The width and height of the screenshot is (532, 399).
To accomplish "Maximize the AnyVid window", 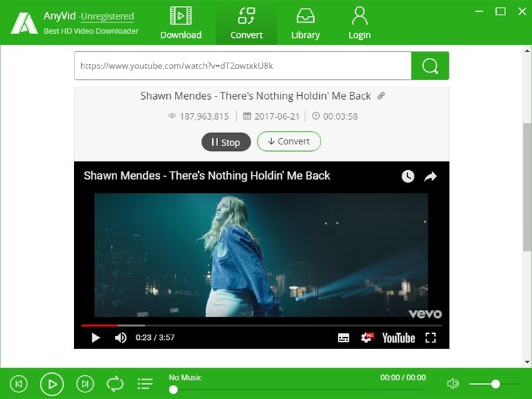I will coord(501,11).
